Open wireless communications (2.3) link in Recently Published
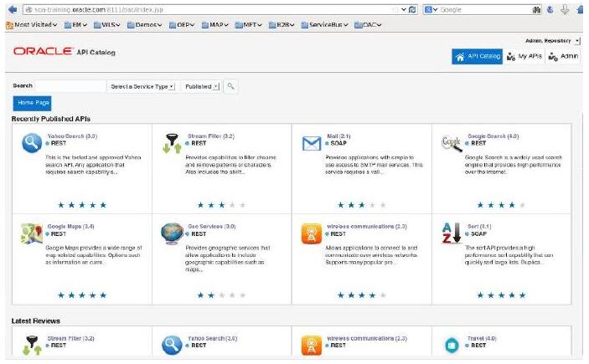Viewport: 589px width, 364px height. pos(367,227)
